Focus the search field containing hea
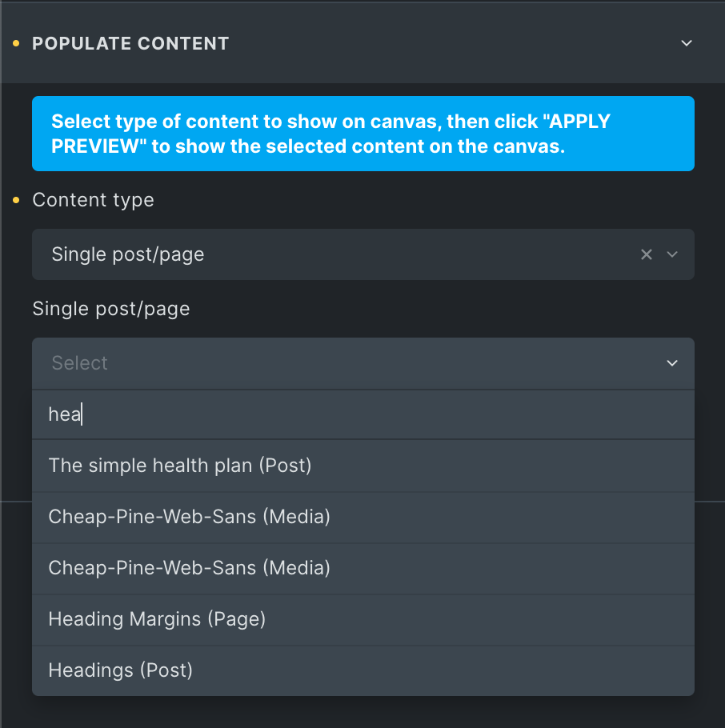Image resolution: width=725 pixels, height=728 pixels. 363,414
